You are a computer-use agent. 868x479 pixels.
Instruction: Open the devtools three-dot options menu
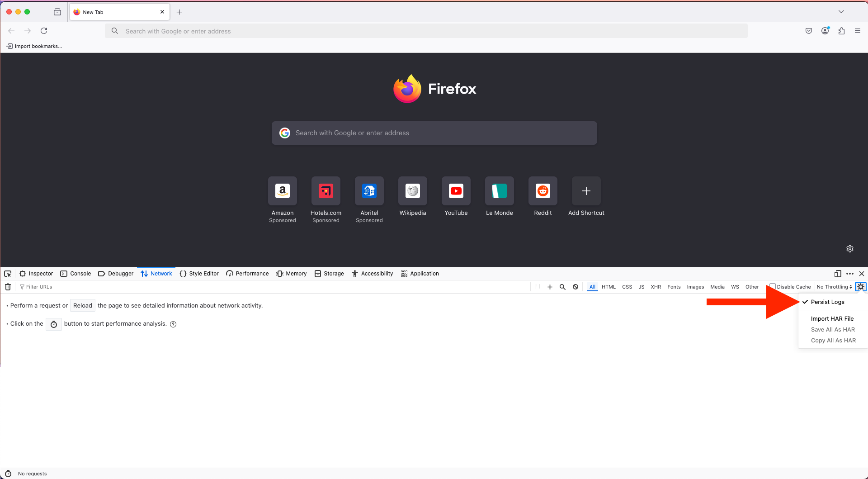point(850,274)
